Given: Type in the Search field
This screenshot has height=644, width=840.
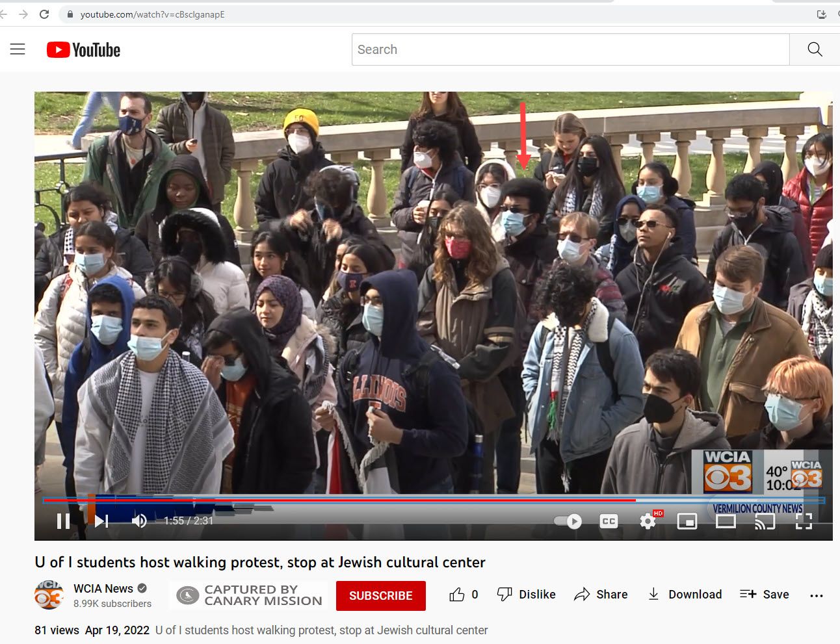Looking at the screenshot, I should (x=571, y=49).
